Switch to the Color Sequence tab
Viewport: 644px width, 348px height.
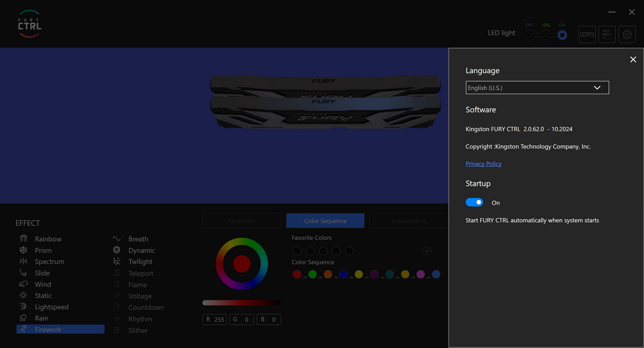click(326, 221)
